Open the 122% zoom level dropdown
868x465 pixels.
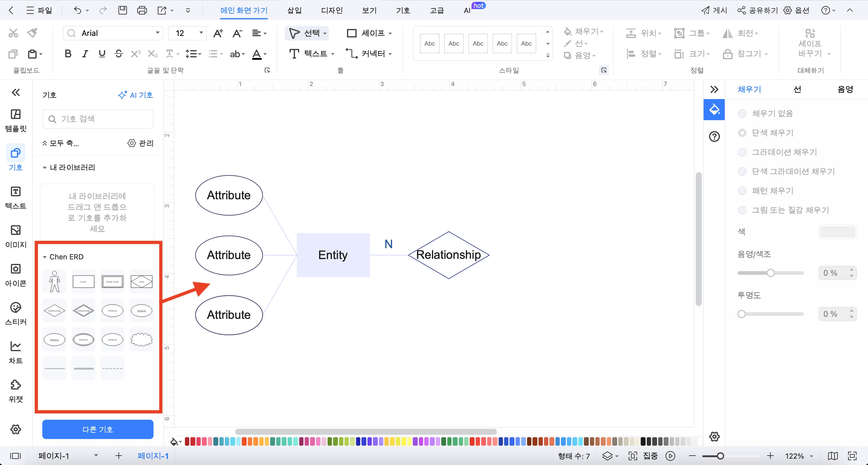click(x=811, y=456)
